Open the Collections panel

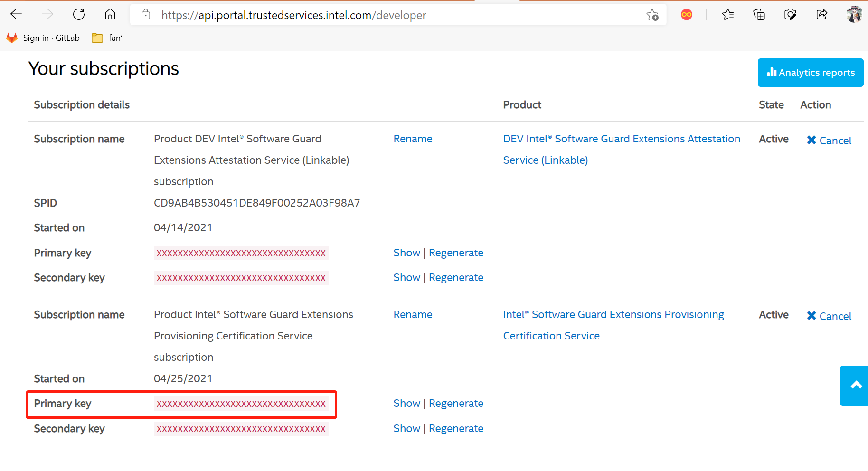[x=759, y=15]
